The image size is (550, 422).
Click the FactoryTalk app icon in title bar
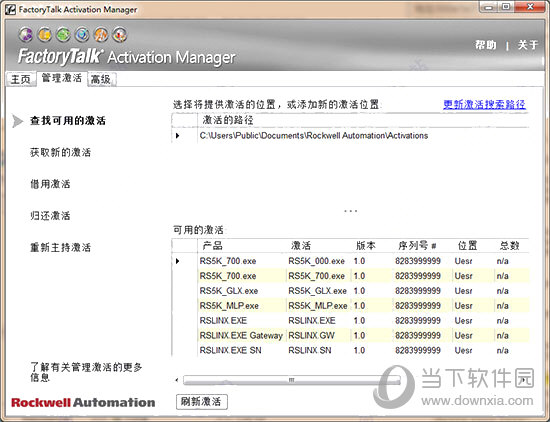pos(10,9)
